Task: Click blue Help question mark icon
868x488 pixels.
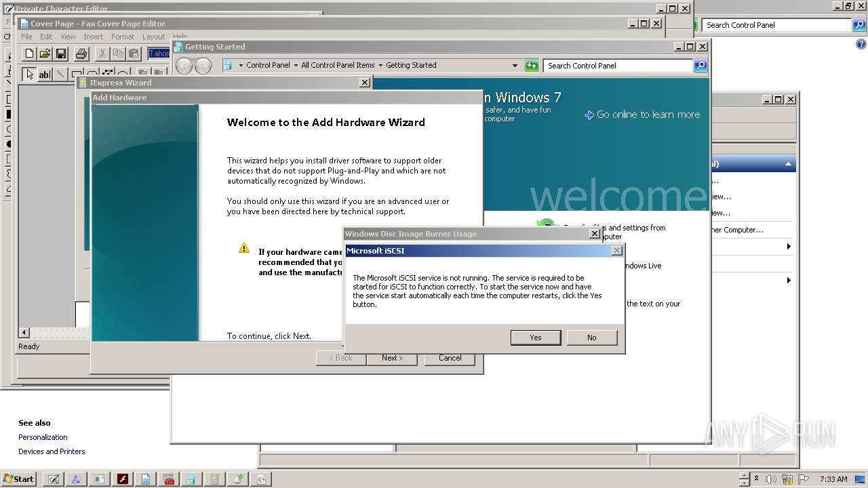Action: pos(861,45)
